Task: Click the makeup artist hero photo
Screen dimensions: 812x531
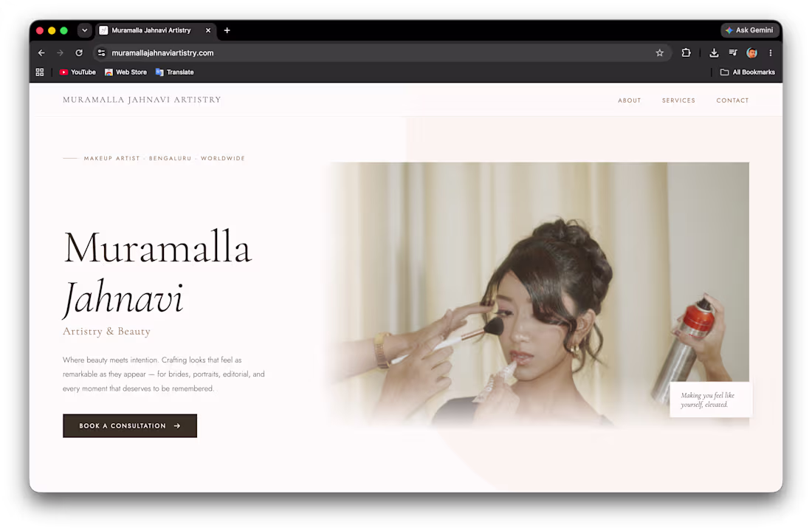Action: (x=539, y=294)
